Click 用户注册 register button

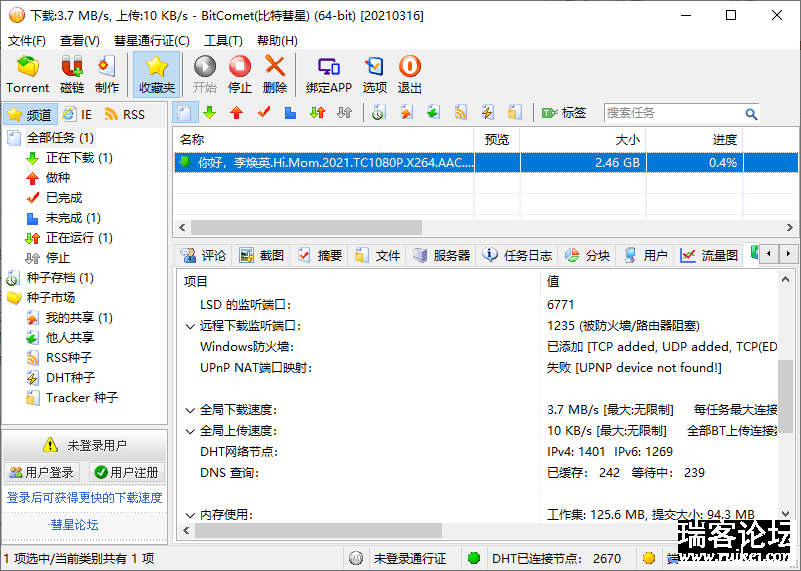[127, 472]
